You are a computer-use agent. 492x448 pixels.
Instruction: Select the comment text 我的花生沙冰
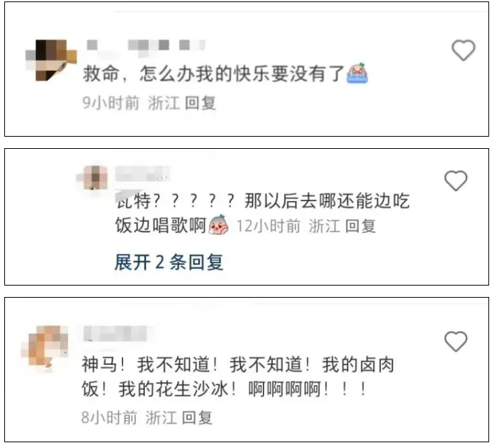pyautogui.click(x=173, y=389)
